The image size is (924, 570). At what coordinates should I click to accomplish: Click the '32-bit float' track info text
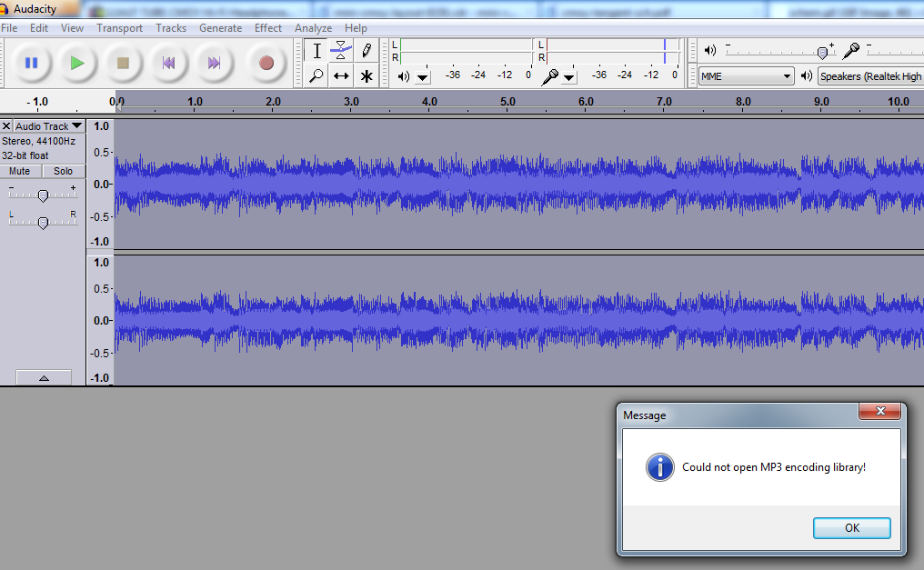tap(25, 155)
